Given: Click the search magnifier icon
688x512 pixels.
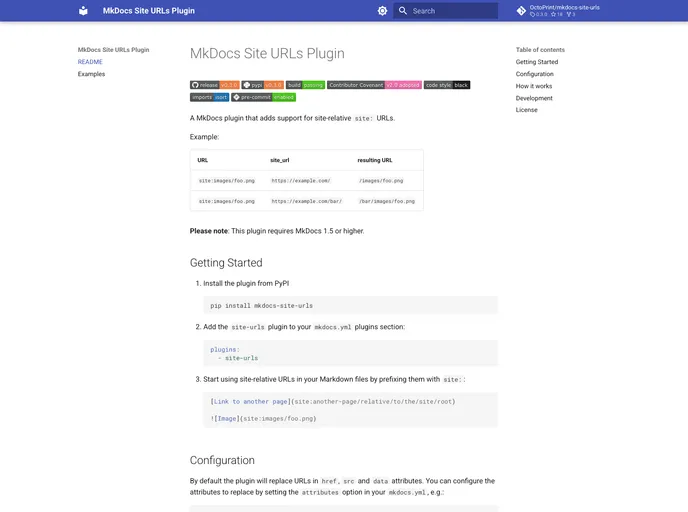Looking at the screenshot, I should (x=403, y=11).
